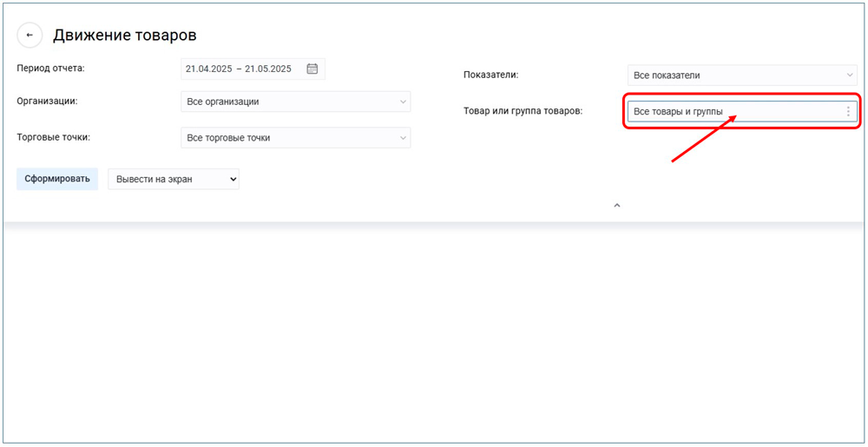
Task: Click the back arrow button
Action: coord(30,36)
